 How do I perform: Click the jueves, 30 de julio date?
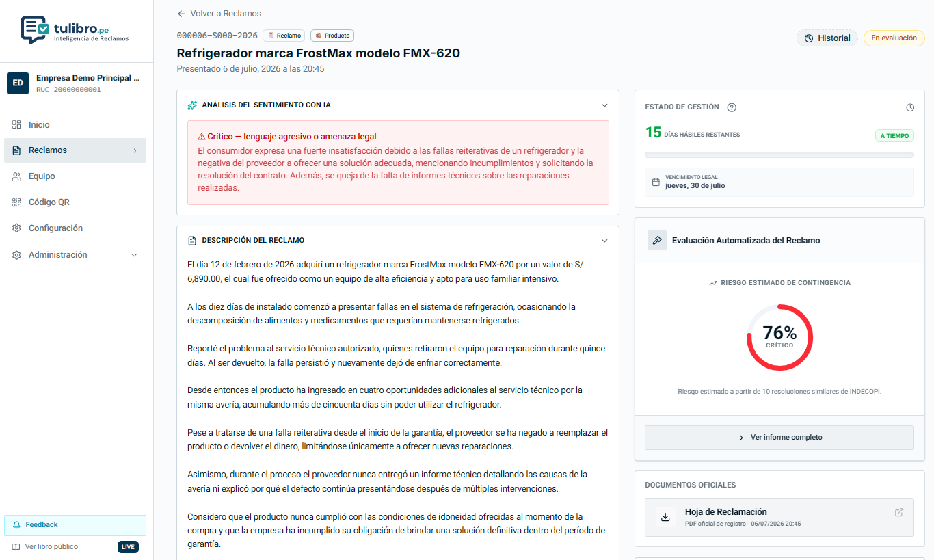695,186
